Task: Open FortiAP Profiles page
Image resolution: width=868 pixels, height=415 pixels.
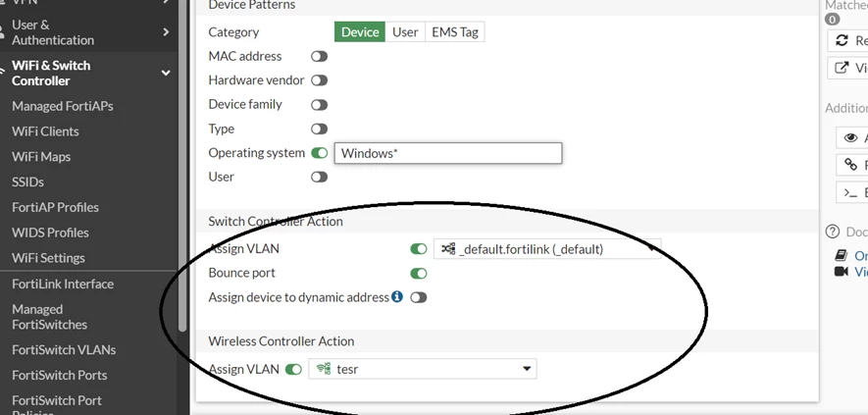Action: click(55, 207)
